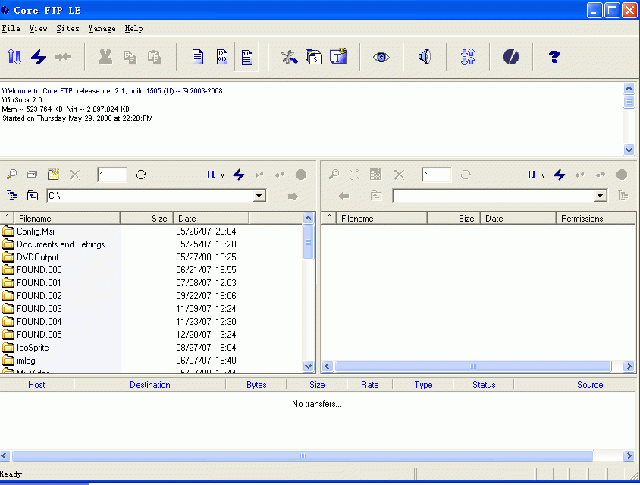The height and width of the screenshot is (485, 640).
Task: Open the tools wrench icon in main toolbar
Action: (x=289, y=57)
